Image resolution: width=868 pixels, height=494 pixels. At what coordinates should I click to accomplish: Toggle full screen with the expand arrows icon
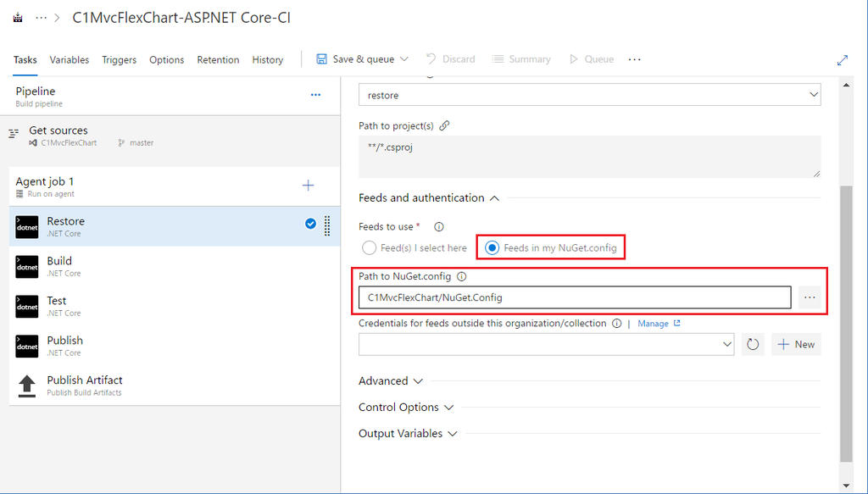(x=843, y=60)
